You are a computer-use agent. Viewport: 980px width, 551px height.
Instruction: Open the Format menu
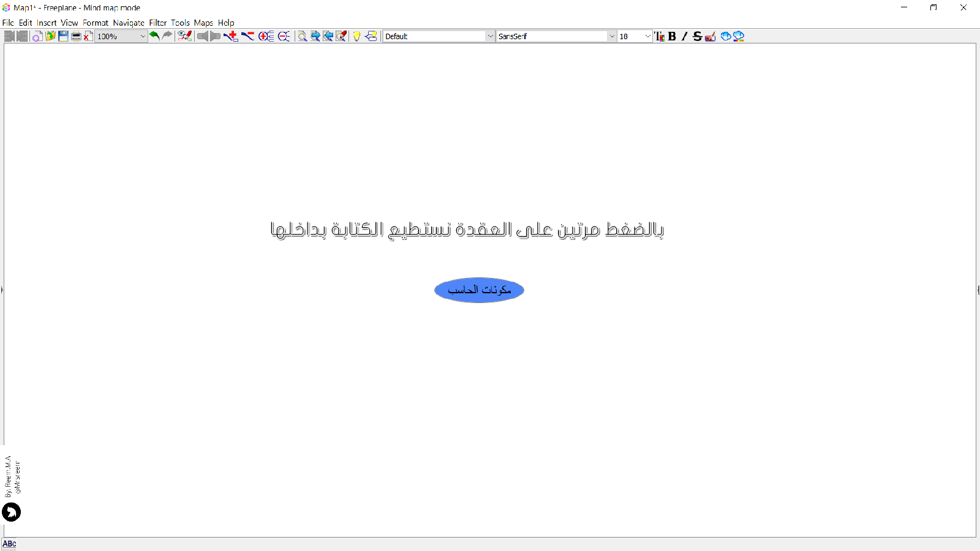point(96,23)
